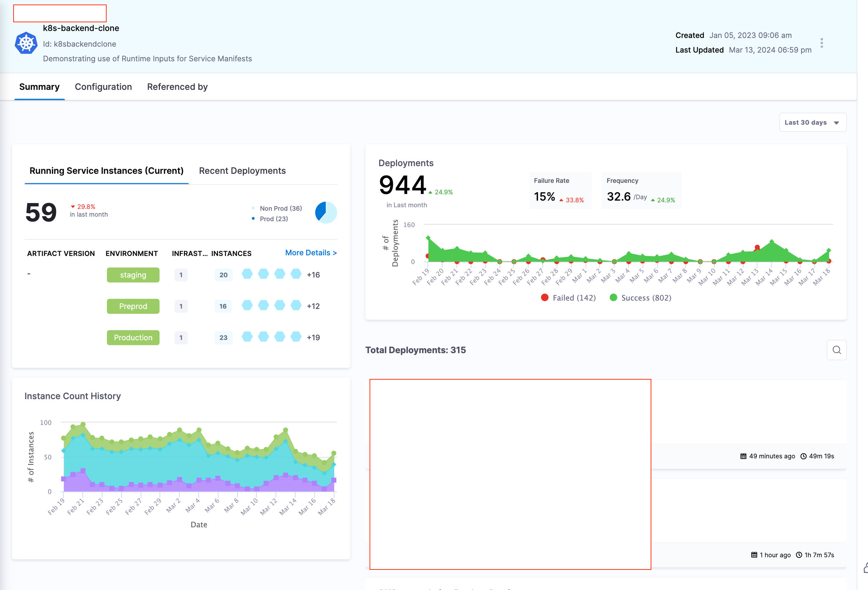868x590 pixels.
Task: Toggle the Failed (142) legend item
Action: pyautogui.click(x=568, y=298)
